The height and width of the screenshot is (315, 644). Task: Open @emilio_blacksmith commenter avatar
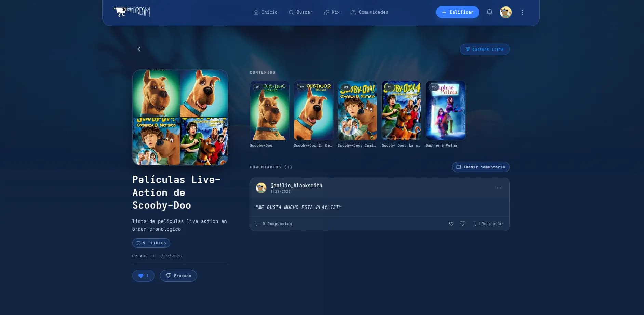coord(261,188)
